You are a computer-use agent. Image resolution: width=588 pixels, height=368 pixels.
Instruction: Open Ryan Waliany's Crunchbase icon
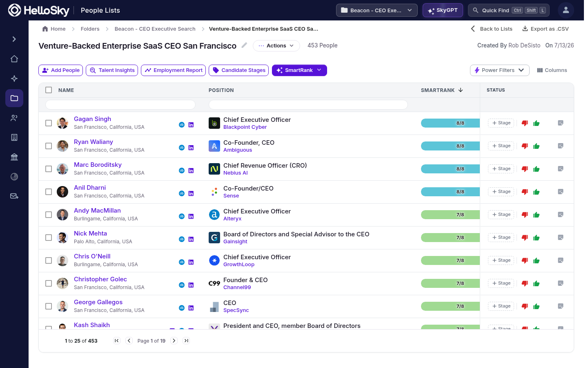click(x=182, y=148)
